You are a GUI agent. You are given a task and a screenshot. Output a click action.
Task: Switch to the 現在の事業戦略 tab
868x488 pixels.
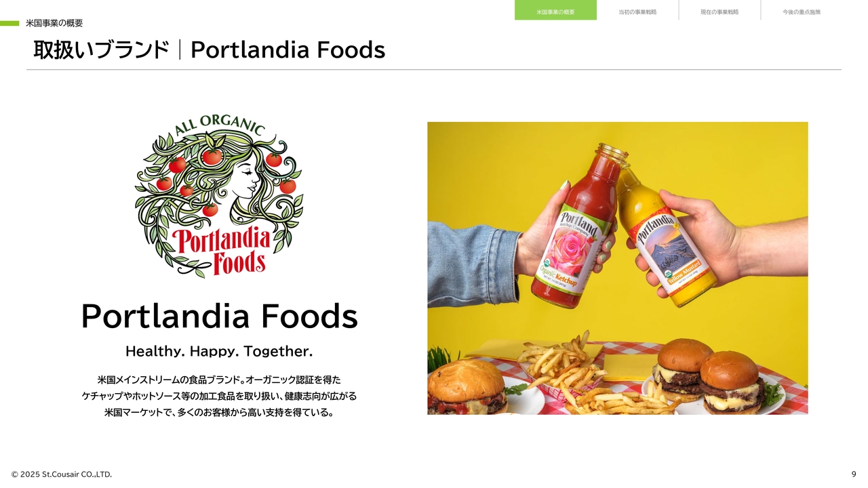click(719, 10)
